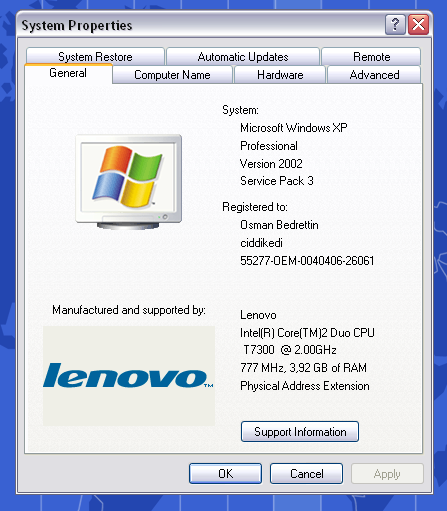
Task: Go to the Hardware tab
Action: pyautogui.click(x=280, y=75)
